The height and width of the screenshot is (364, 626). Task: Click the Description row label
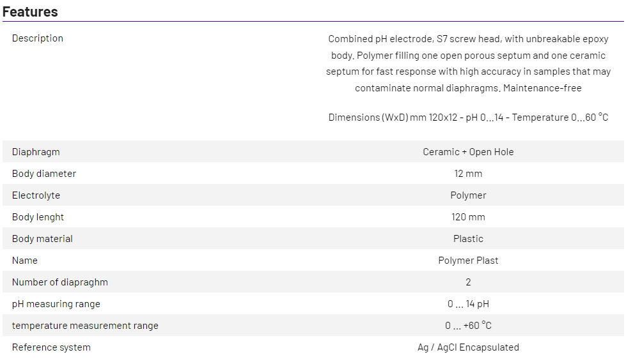click(38, 38)
